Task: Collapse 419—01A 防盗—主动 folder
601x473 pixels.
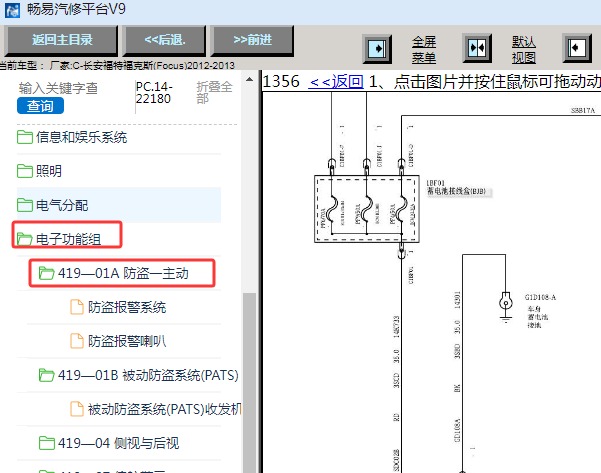Action: point(122,273)
